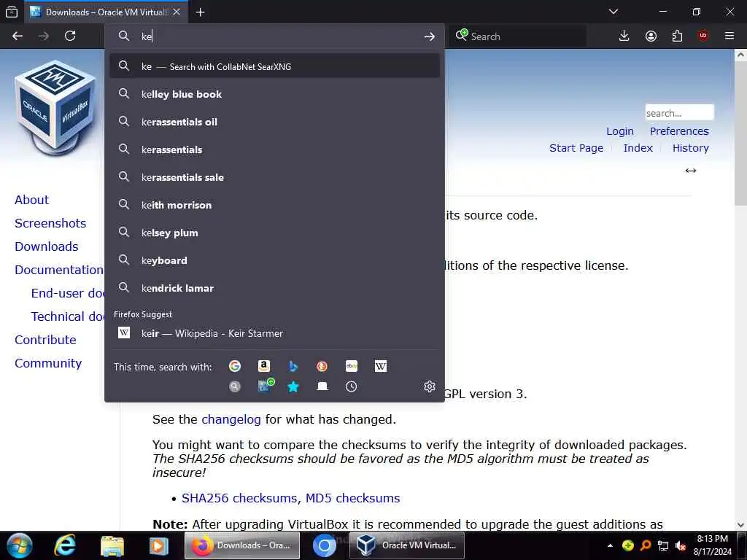Viewport: 747px width, 560px height.
Task: Search with Google engine icon
Action: [234, 366]
